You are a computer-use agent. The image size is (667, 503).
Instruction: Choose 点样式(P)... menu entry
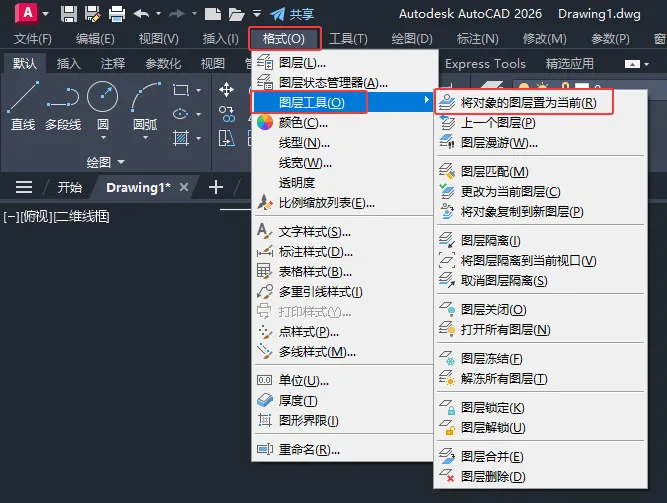[343, 332]
